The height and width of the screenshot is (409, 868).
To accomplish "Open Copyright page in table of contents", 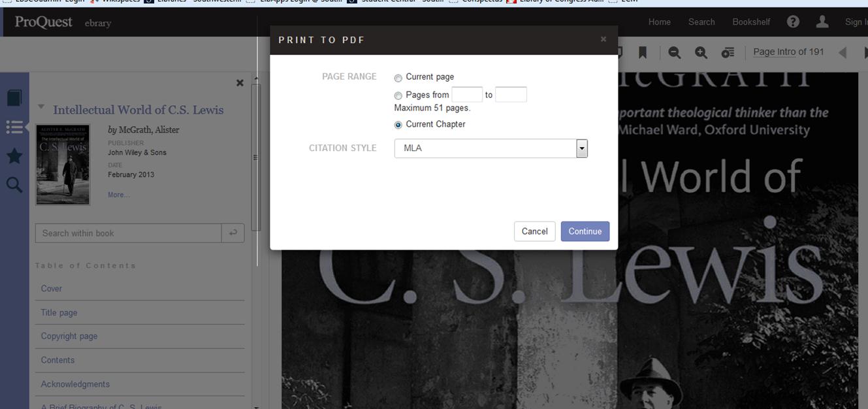I will pyautogui.click(x=69, y=336).
